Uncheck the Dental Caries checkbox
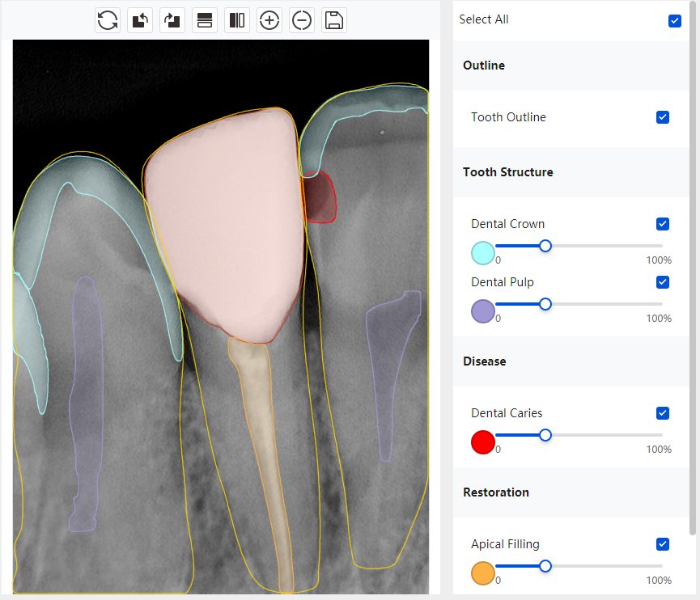The width and height of the screenshot is (700, 600). pos(663,413)
